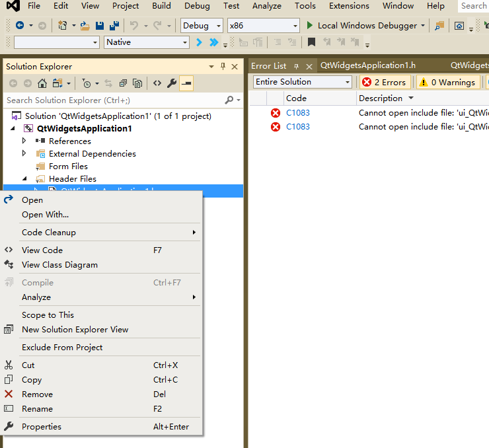Close the Solution Explorer panel
The height and width of the screenshot is (448, 489).
click(235, 66)
